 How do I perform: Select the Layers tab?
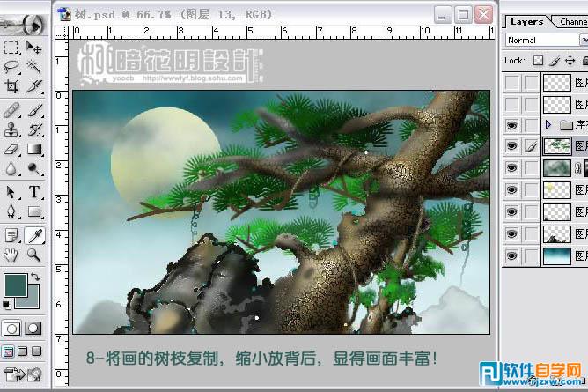pos(526,21)
